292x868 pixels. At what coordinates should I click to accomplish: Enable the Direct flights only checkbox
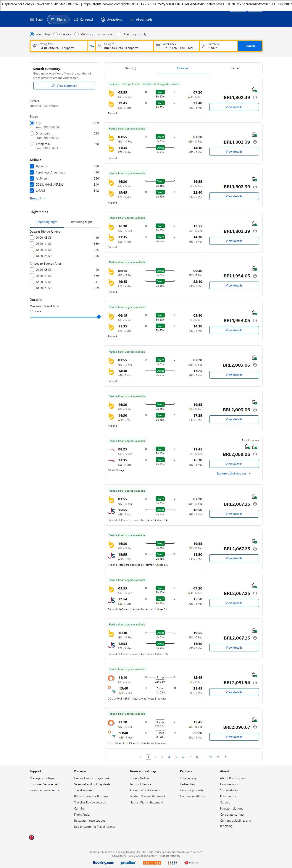click(x=119, y=34)
